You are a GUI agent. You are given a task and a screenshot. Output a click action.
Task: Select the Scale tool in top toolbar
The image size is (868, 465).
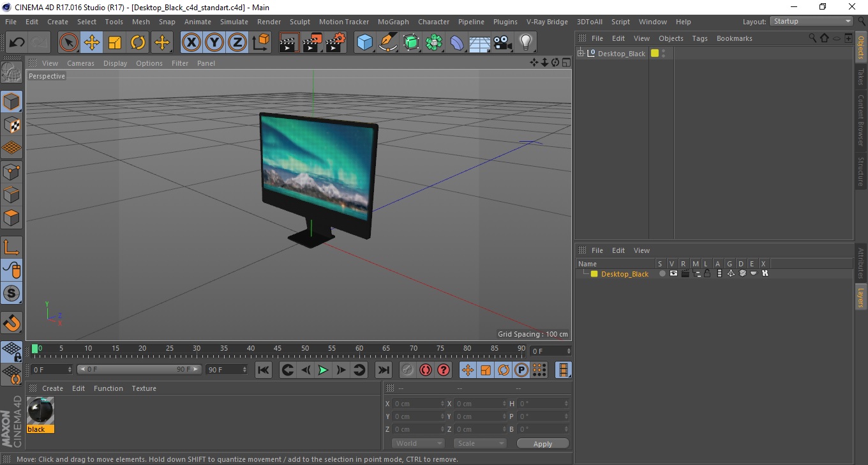115,43
